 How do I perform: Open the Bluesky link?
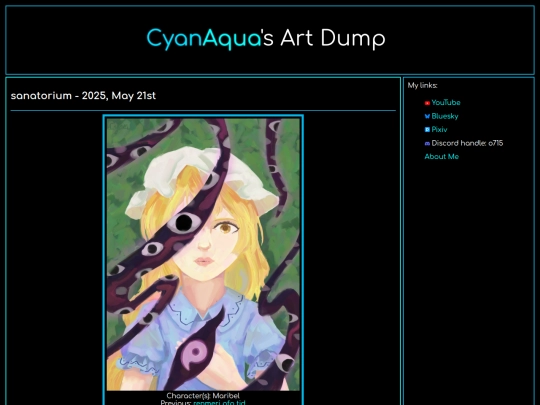pyautogui.click(x=445, y=116)
